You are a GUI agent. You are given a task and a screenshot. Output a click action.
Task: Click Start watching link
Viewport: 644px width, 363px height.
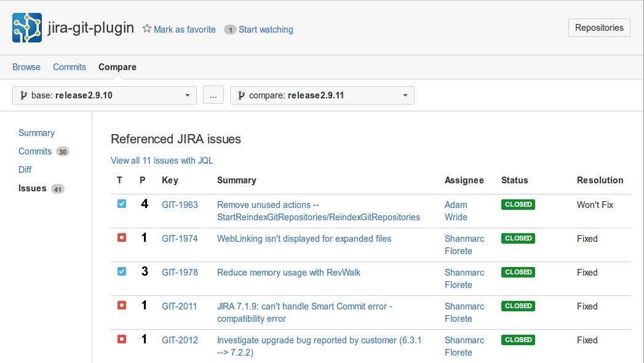pyautogui.click(x=266, y=30)
